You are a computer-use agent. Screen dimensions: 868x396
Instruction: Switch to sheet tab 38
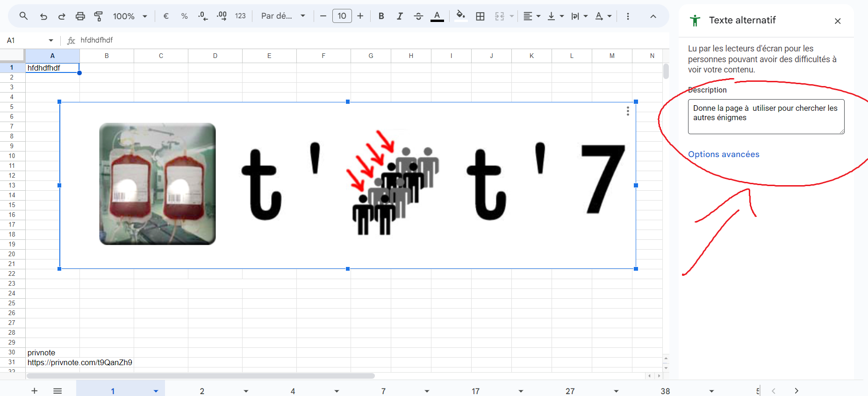(666, 391)
